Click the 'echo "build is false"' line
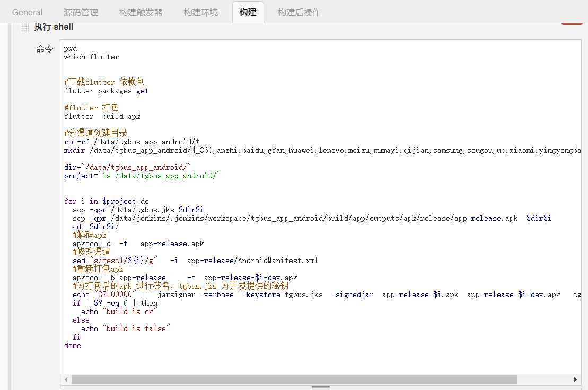The width and height of the screenshot is (588, 390). point(126,329)
